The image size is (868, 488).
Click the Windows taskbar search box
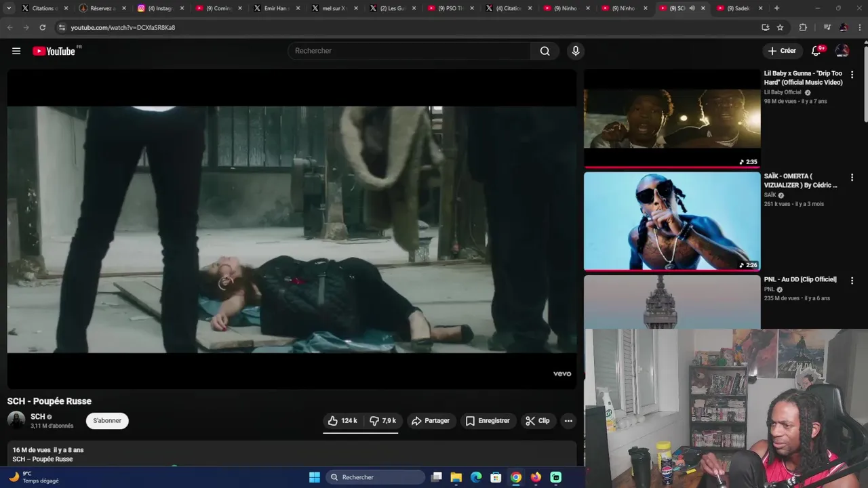pyautogui.click(x=375, y=477)
